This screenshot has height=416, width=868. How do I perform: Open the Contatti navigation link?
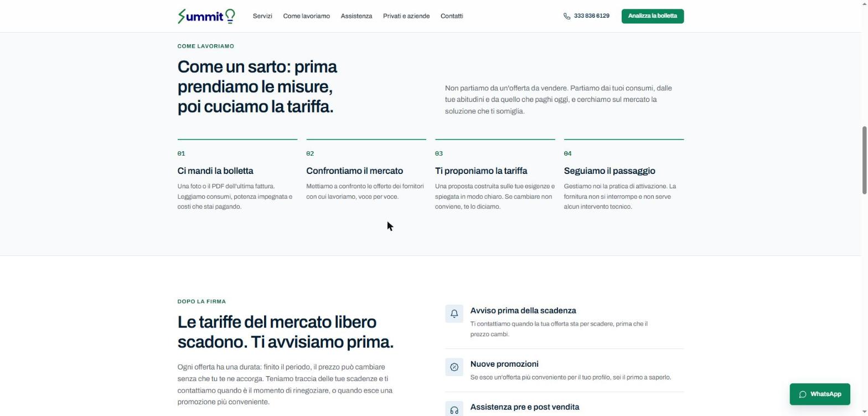coord(452,16)
